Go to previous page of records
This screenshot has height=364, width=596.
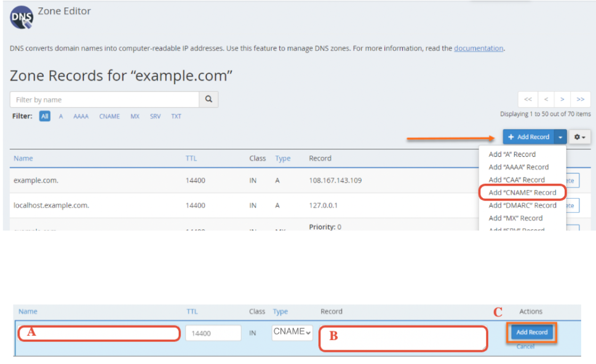546,99
